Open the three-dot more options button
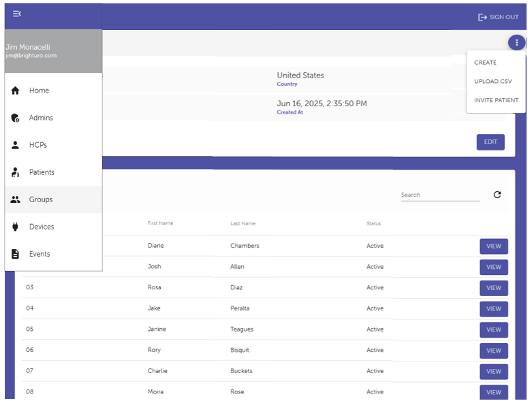Screen dimensions: 532x401 click(x=516, y=43)
